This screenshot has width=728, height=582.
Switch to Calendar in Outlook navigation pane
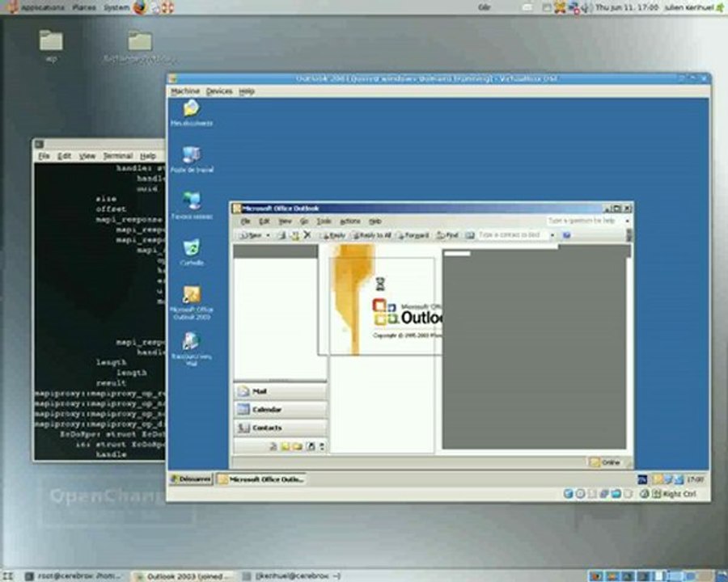pos(280,409)
